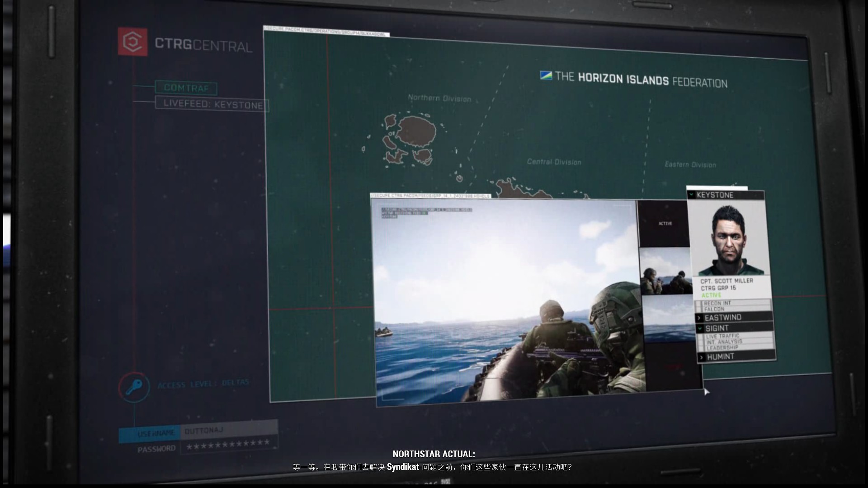Screen dimensions: 868x488
Task: Click the main helmet-cam live video feed
Action: tap(507, 302)
